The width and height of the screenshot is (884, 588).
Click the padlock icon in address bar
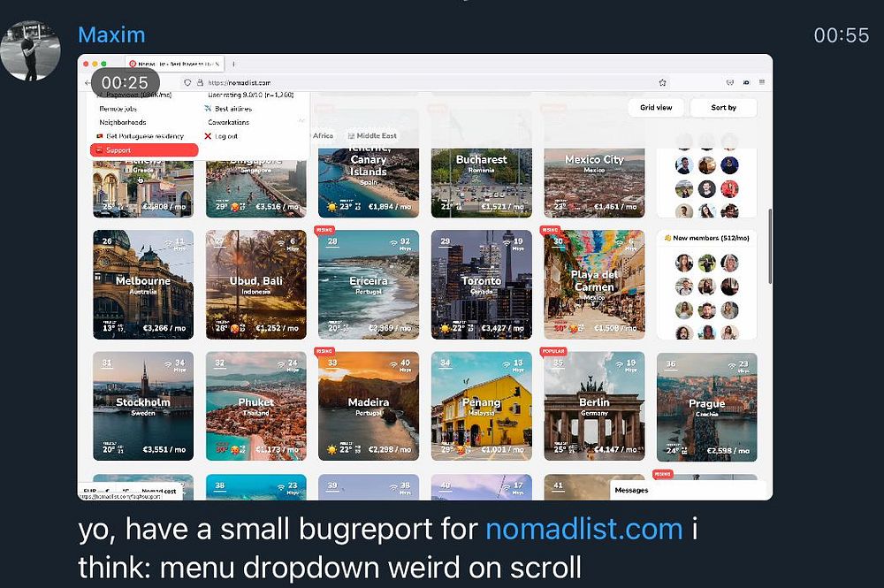(200, 82)
